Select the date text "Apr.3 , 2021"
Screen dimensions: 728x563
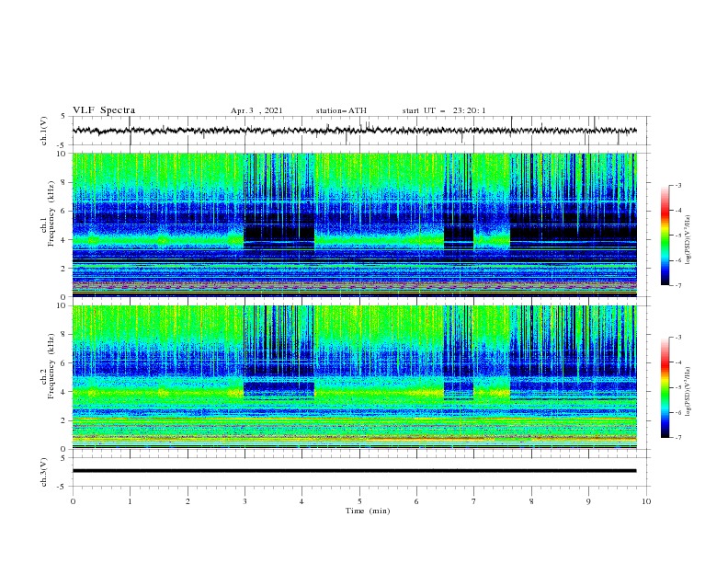256,110
